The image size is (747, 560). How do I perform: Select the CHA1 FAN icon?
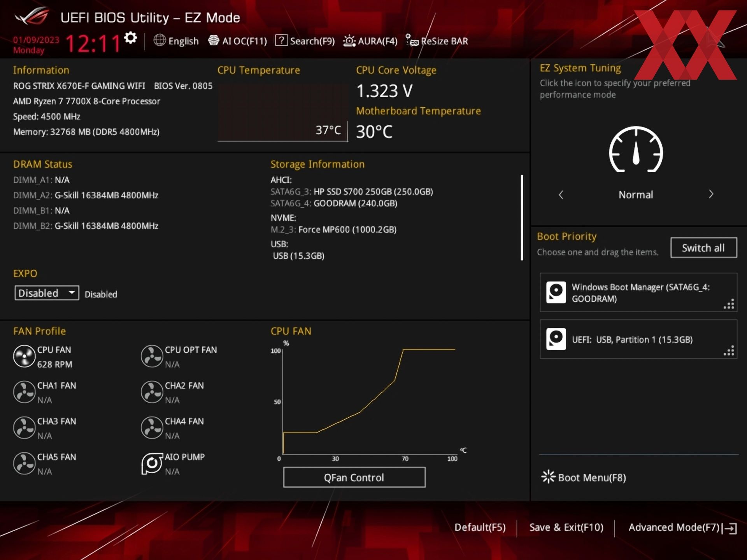24,392
